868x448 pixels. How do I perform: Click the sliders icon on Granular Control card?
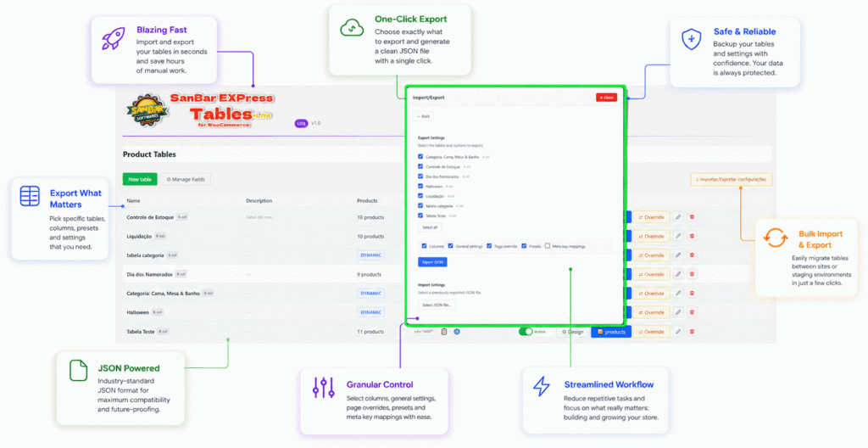click(324, 388)
